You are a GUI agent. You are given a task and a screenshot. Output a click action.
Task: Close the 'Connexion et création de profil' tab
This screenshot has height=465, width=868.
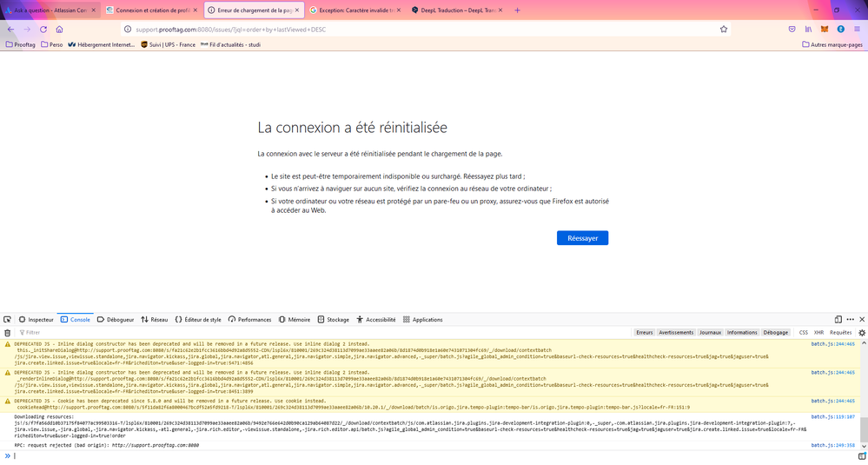(x=195, y=10)
